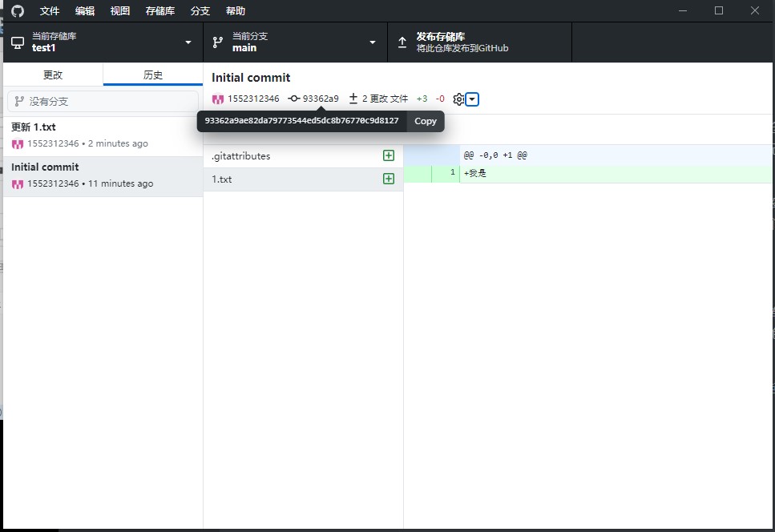Expand the dropdown arrow next to gear

(473, 99)
